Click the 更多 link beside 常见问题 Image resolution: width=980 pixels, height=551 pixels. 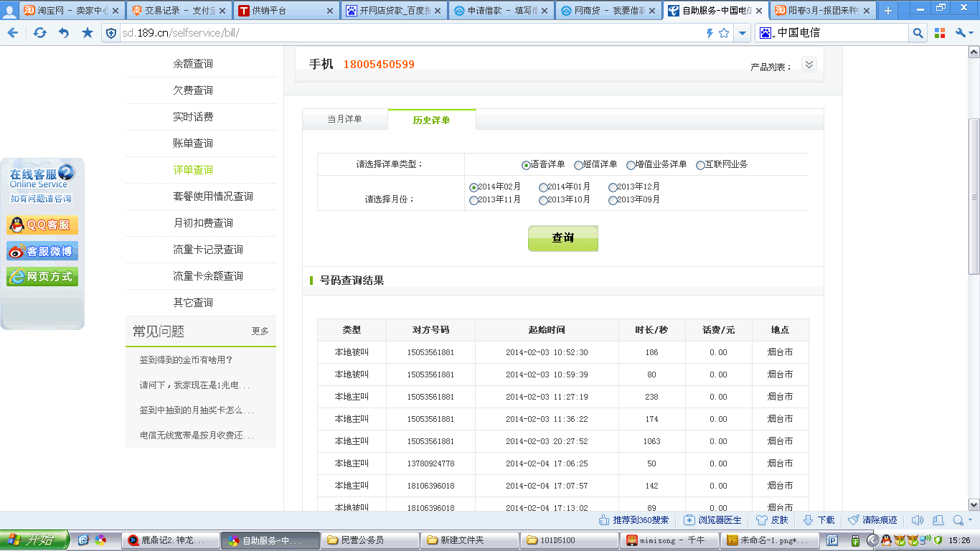tap(260, 331)
